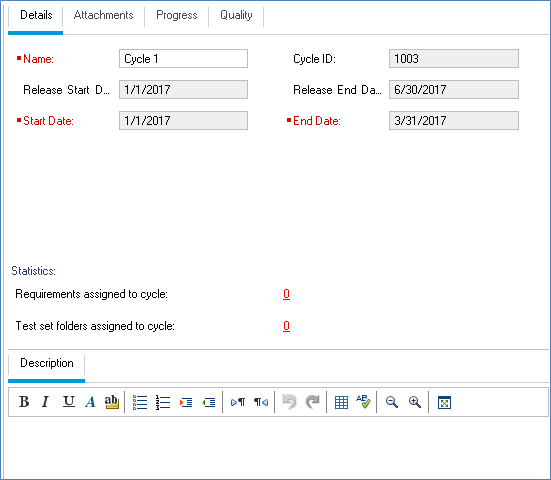Underline the description text
Viewport: 551px width, 480px height.
coord(69,402)
